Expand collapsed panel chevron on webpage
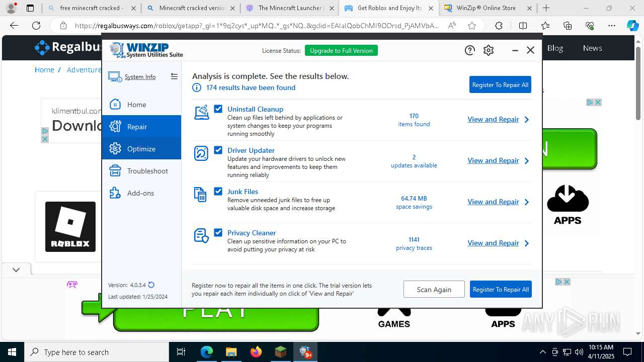644x362 pixels. coord(16,270)
